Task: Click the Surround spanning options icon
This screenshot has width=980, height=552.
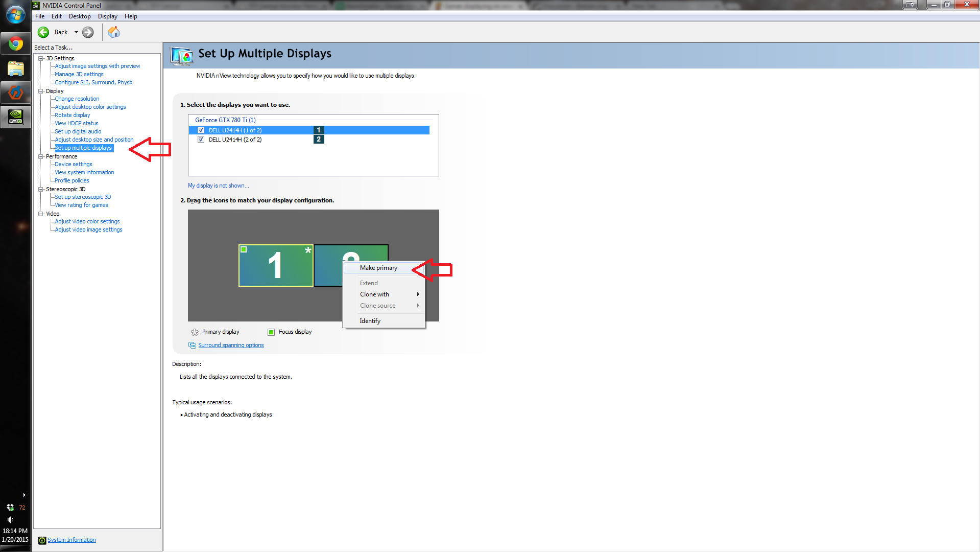Action: coord(192,346)
